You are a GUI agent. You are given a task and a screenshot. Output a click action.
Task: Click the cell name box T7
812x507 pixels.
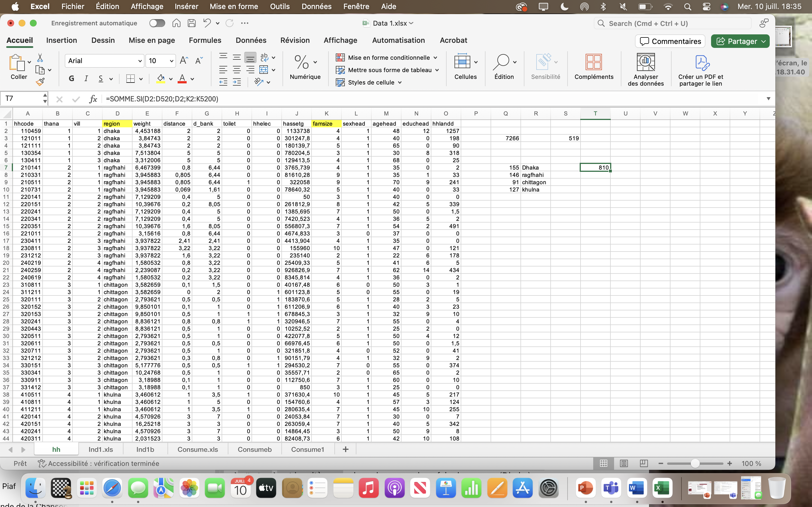coord(22,99)
